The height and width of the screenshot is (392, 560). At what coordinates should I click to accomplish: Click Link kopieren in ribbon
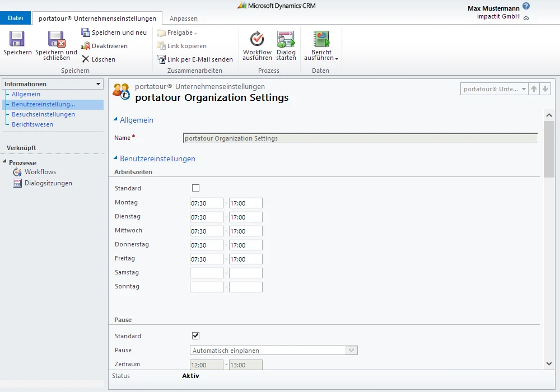tap(182, 46)
